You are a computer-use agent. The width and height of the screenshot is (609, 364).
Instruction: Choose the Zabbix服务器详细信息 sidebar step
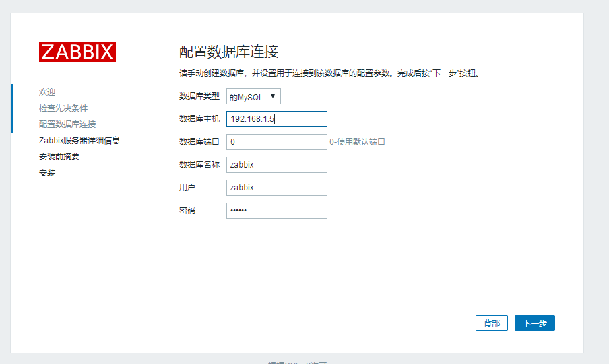(x=79, y=141)
